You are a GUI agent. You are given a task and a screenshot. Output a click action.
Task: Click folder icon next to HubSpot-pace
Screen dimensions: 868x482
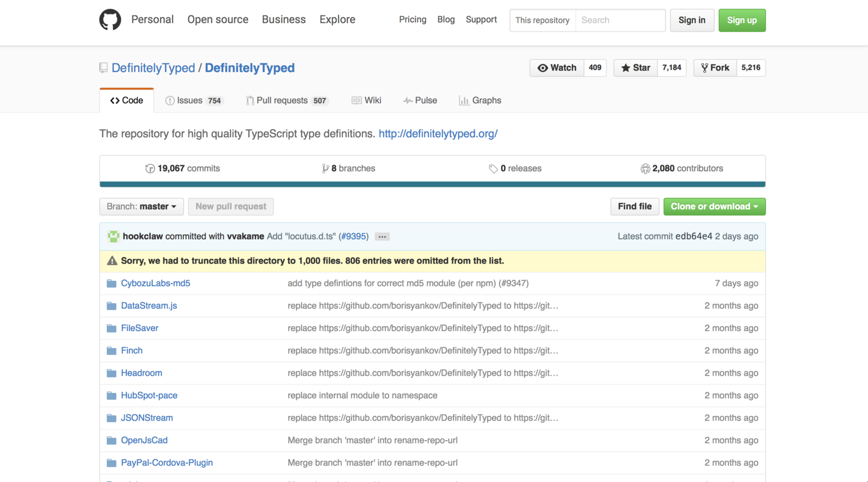(x=112, y=396)
